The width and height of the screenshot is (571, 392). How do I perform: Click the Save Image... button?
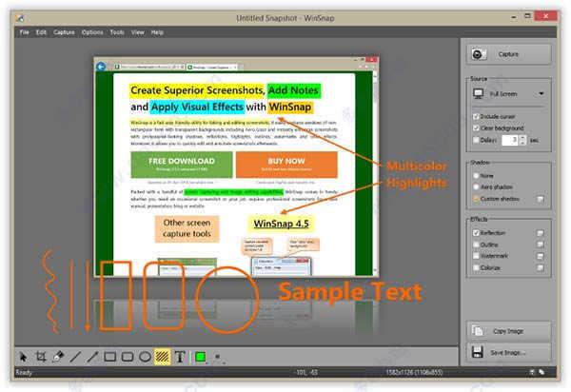pos(509,353)
